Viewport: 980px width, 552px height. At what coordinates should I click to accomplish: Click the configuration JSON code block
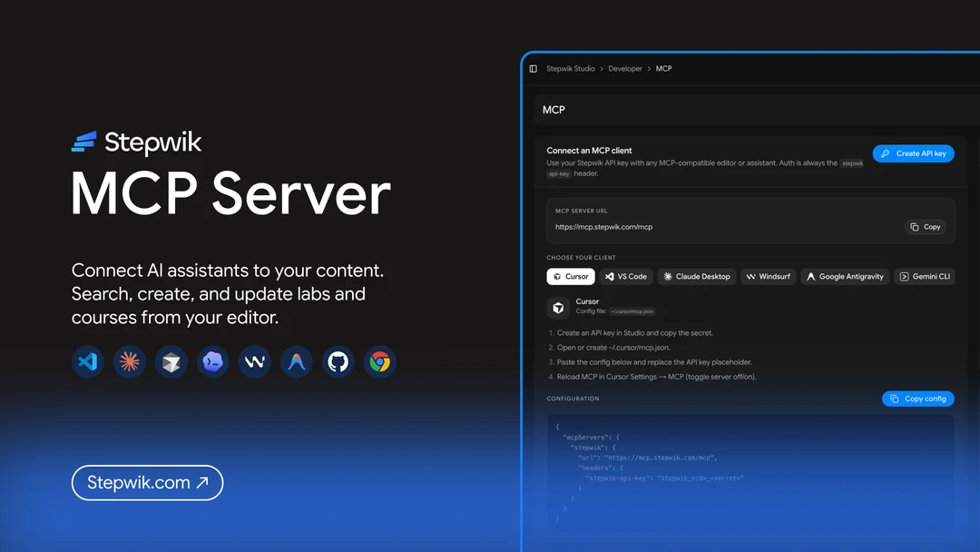click(750, 473)
